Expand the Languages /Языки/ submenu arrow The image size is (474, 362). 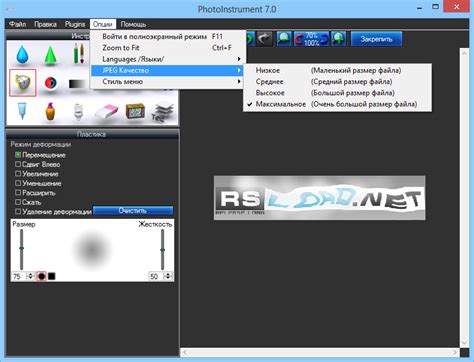point(239,59)
